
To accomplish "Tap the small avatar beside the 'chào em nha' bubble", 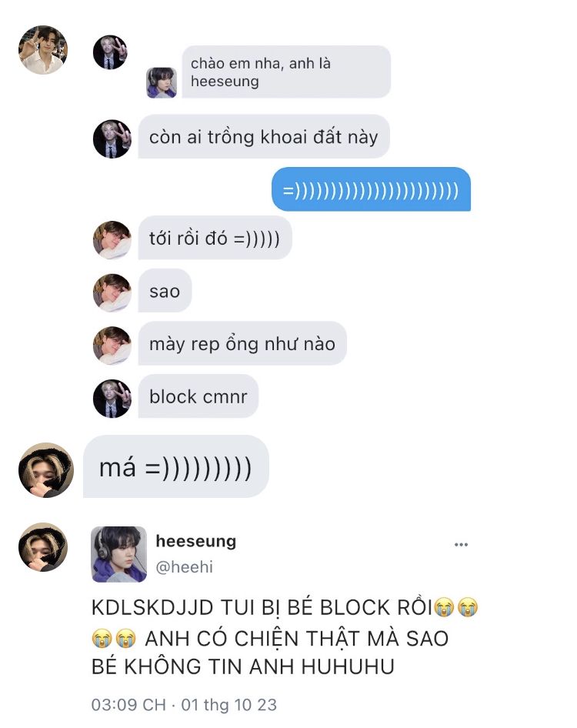I will [x=162, y=82].
